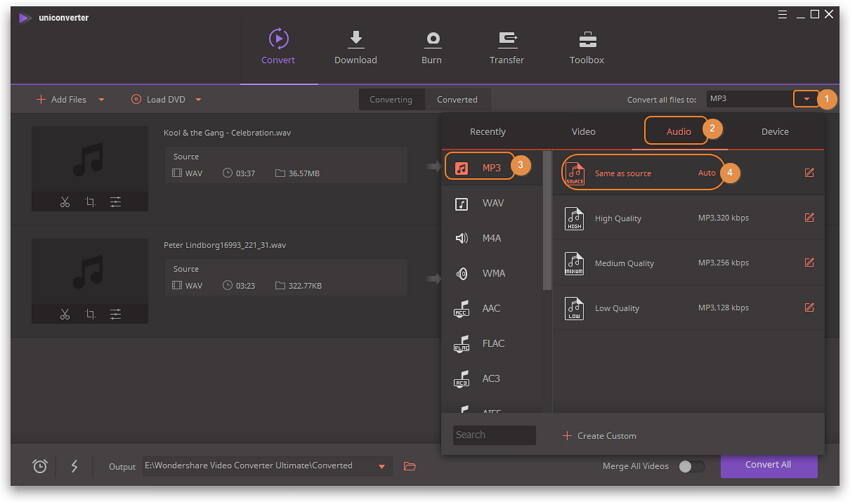
Task: Open the Convert section
Action: 278,47
